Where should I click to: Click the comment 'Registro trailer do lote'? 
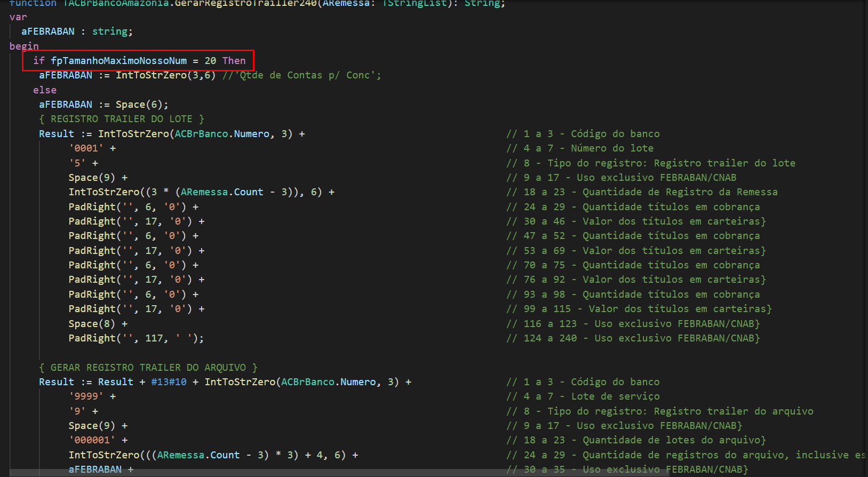(724, 163)
